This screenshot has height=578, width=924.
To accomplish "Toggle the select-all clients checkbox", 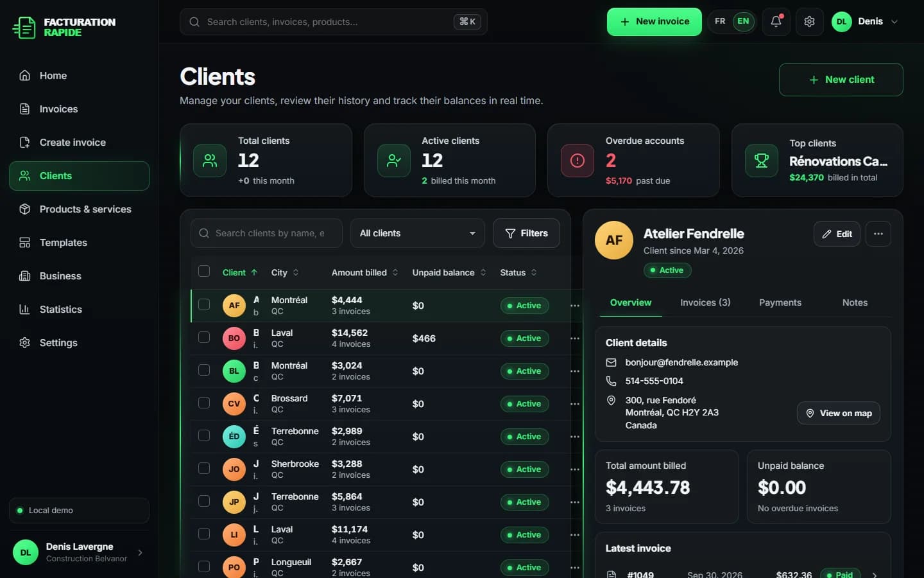I will point(204,271).
